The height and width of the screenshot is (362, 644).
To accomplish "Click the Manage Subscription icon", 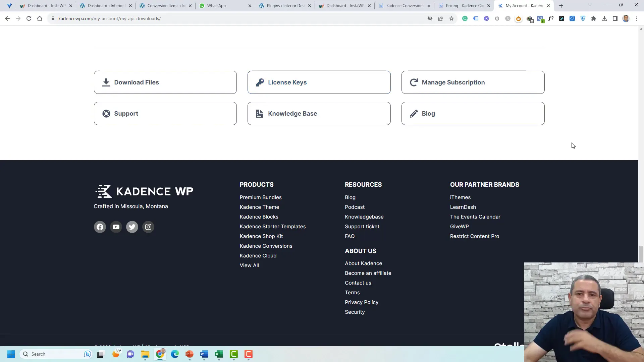I will (x=414, y=82).
